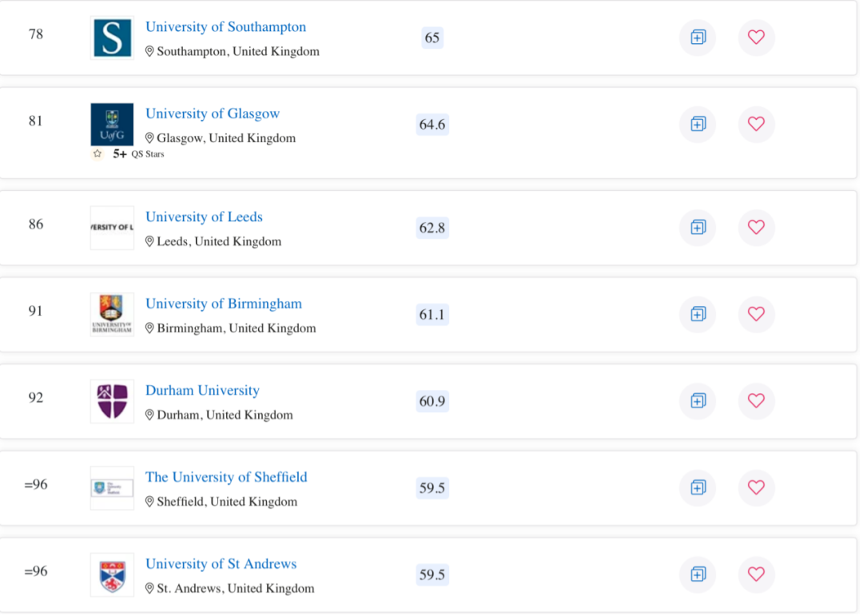
Task: Click heart icon for University of Sheffield
Action: pos(756,487)
